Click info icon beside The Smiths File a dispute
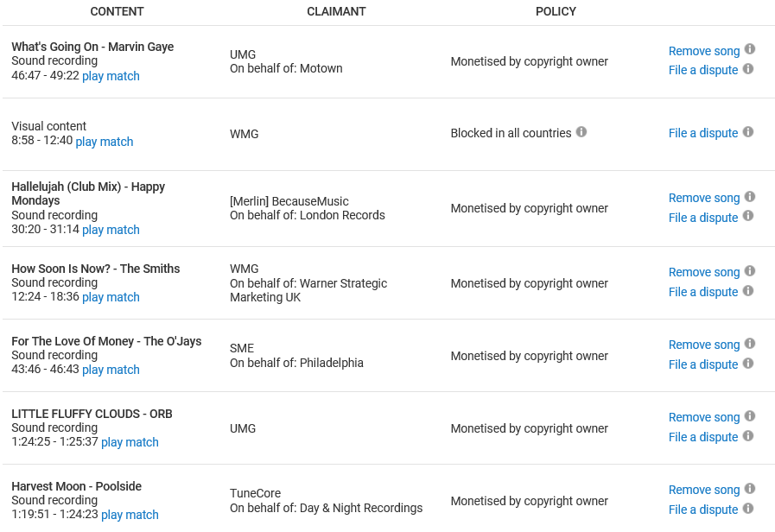Viewport: 775px width, 532px height. (748, 291)
